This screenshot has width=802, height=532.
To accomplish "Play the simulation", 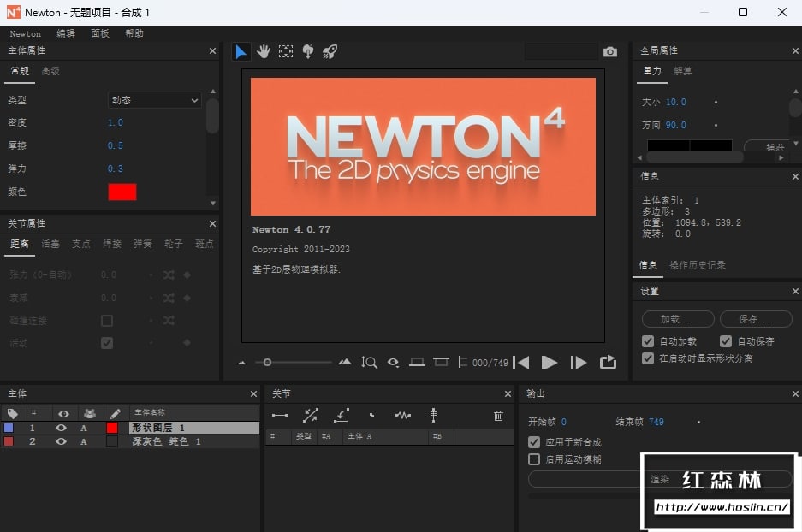I will pyautogui.click(x=550, y=363).
